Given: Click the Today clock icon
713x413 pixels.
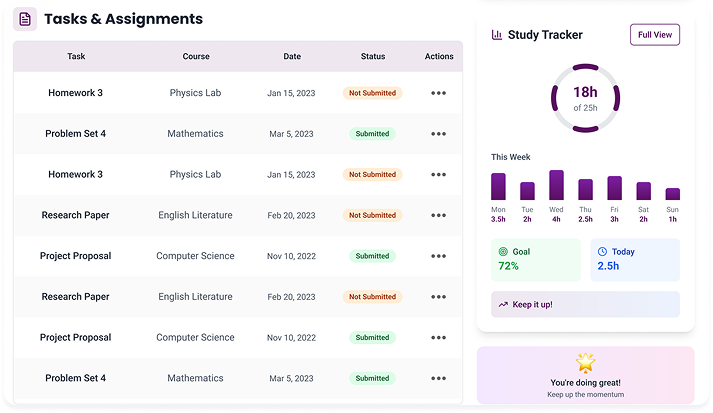Looking at the screenshot, I should [602, 252].
